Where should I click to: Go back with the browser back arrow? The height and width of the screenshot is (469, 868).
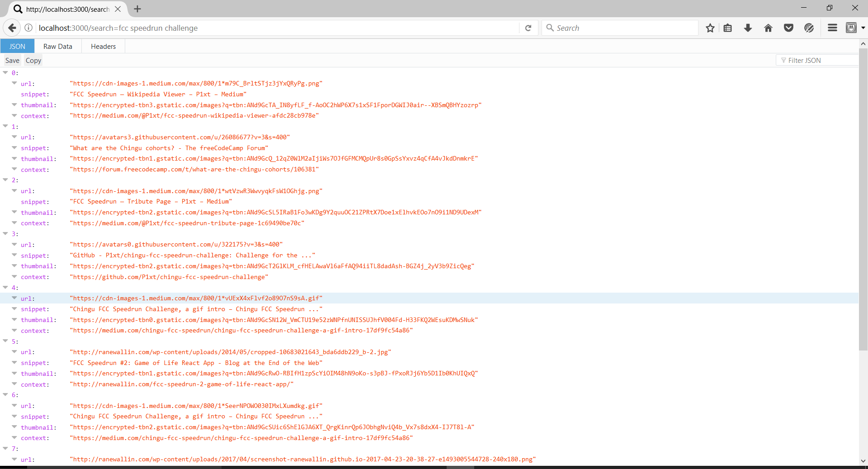[x=12, y=28]
